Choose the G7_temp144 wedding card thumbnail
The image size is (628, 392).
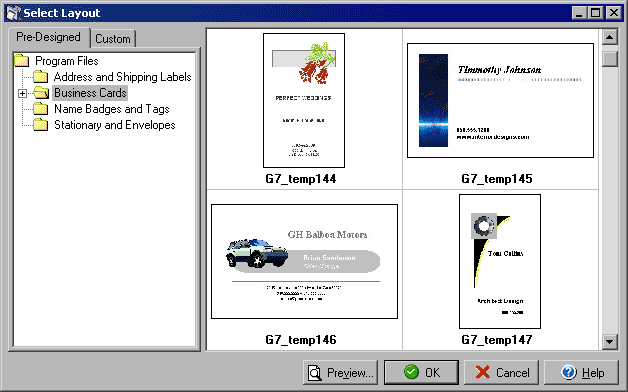point(304,101)
